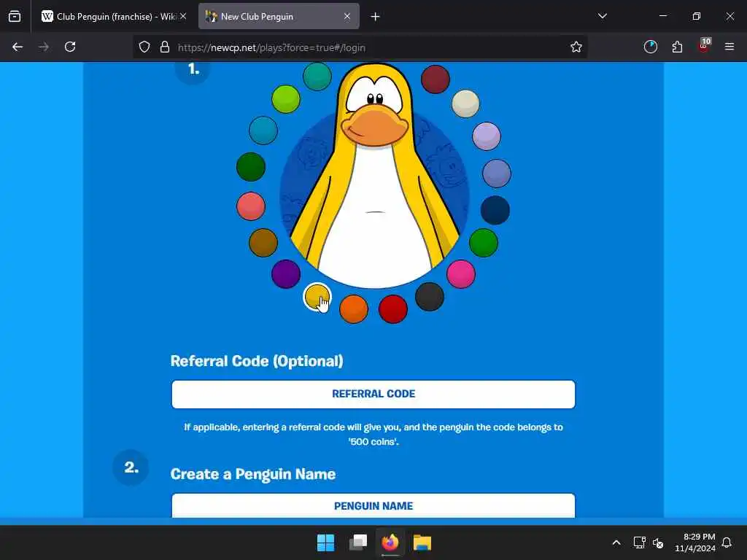The height and width of the screenshot is (560, 747).
Task: Click the Penguin Name input field
Action: click(373, 505)
